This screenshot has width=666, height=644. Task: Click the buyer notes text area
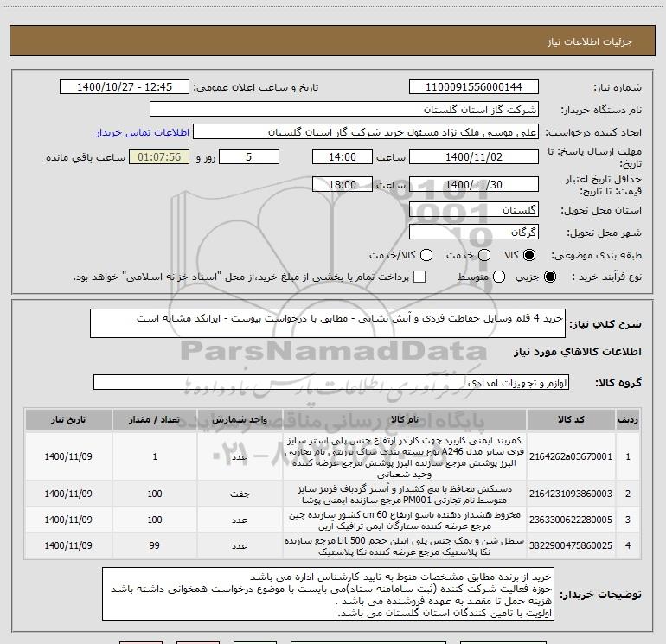[x=329, y=594]
